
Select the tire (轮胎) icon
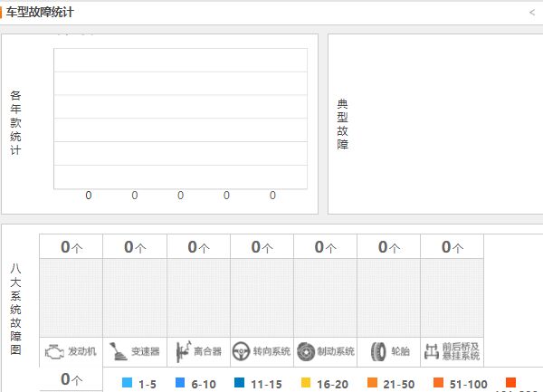pyautogui.click(x=378, y=352)
